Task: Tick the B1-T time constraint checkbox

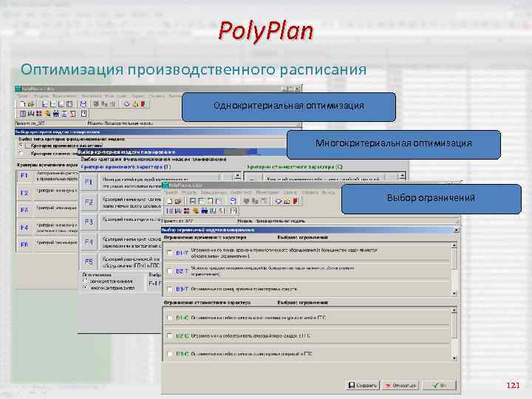Action: click(169, 253)
